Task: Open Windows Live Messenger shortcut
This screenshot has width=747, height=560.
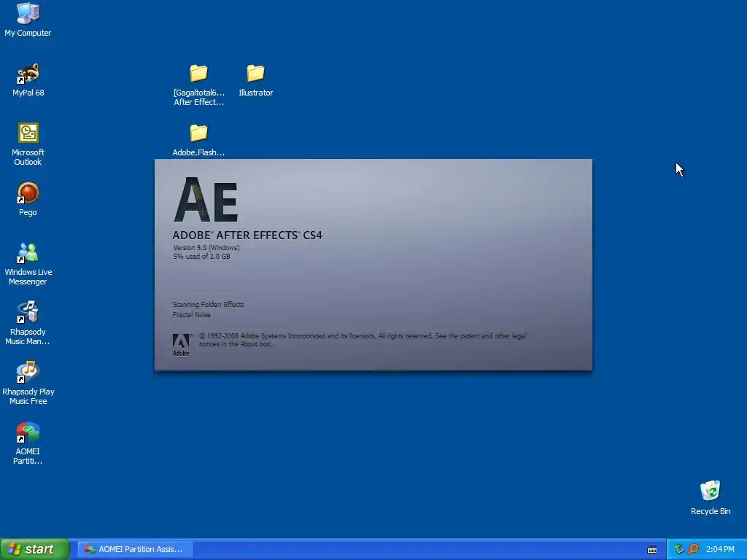Action: click(x=28, y=263)
